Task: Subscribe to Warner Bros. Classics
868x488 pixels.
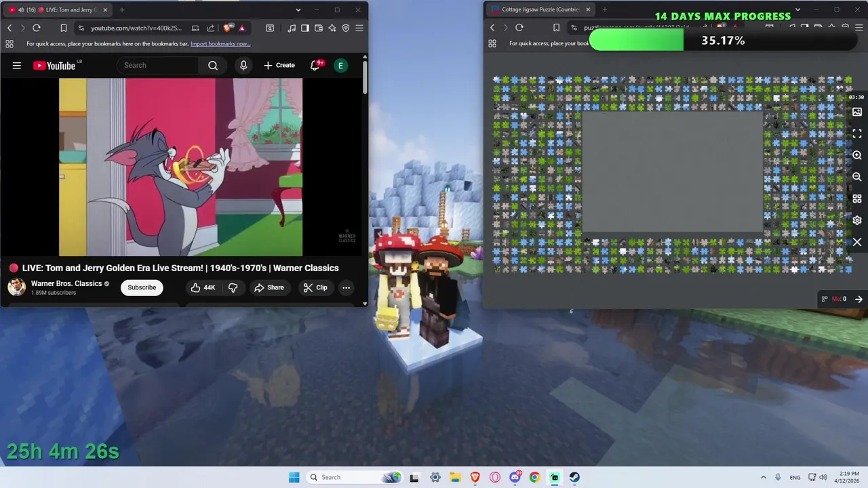Action: point(142,287)
